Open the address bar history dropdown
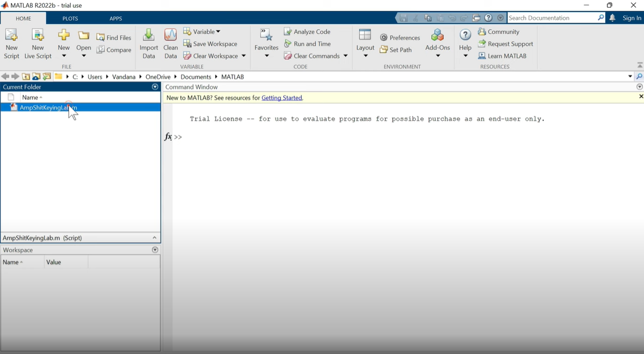Image resolution: width=644 pixels, height=354 pixels. 630,77
